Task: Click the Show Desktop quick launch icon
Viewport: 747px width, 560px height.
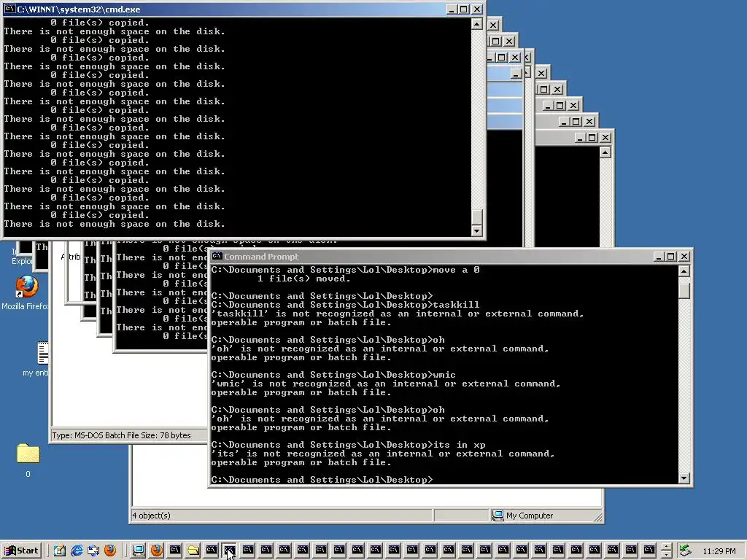Action: coord(60,551)
